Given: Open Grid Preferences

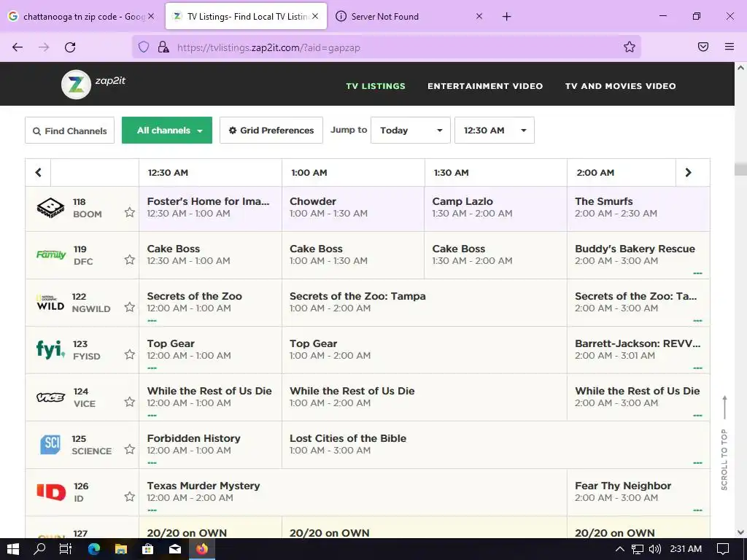Looking at the screenshot, I should [x=271, y=130].
